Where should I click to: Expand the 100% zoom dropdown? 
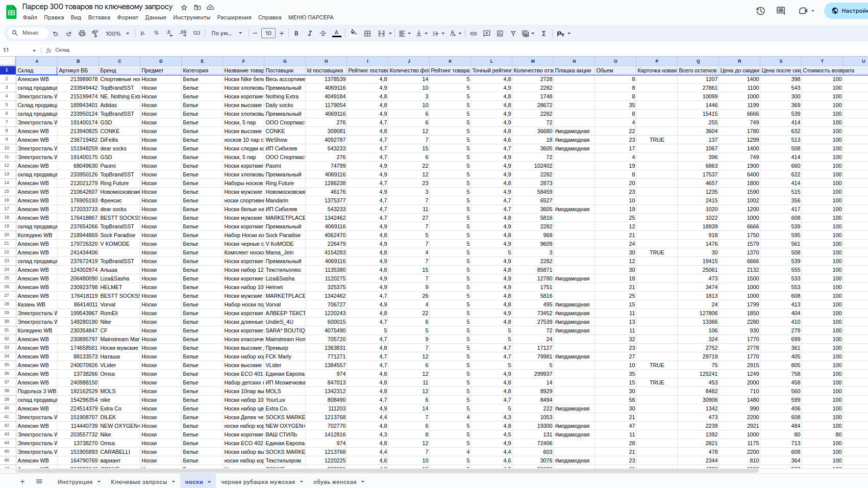coord(117,34)
